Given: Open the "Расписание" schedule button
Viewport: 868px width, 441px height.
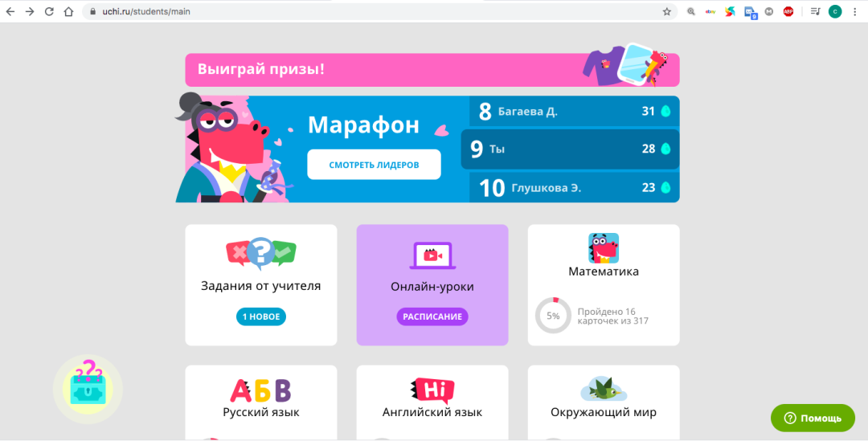Looking at the screenshot, I should tap(432, 316).
